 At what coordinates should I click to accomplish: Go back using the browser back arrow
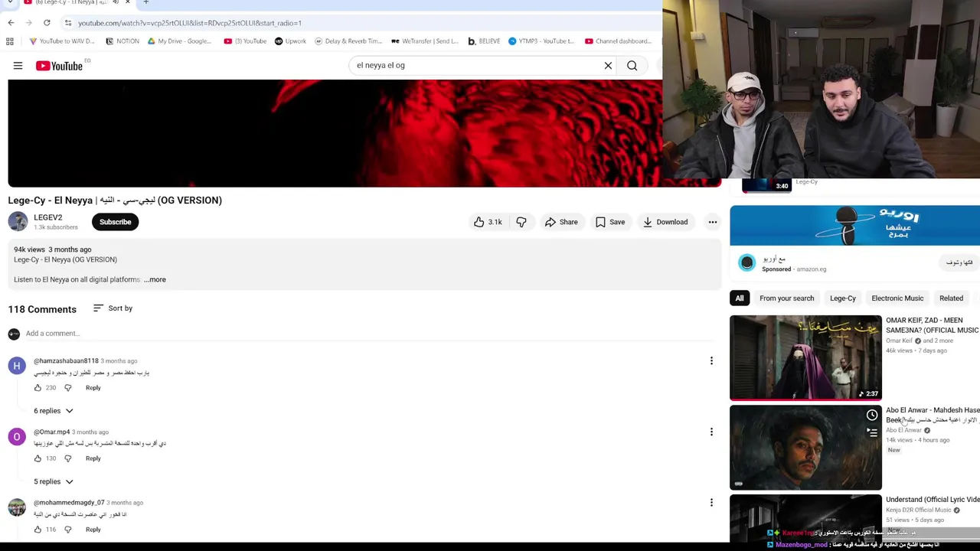point(11,23)
